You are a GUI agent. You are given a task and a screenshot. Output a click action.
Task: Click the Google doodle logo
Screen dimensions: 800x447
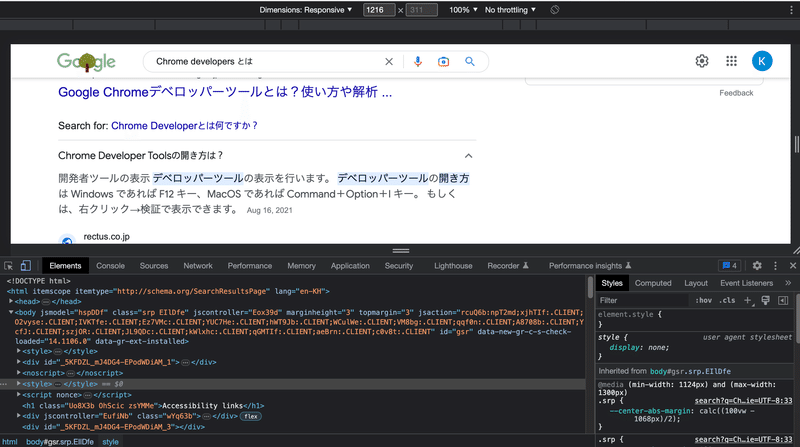(x=86, y=62)
